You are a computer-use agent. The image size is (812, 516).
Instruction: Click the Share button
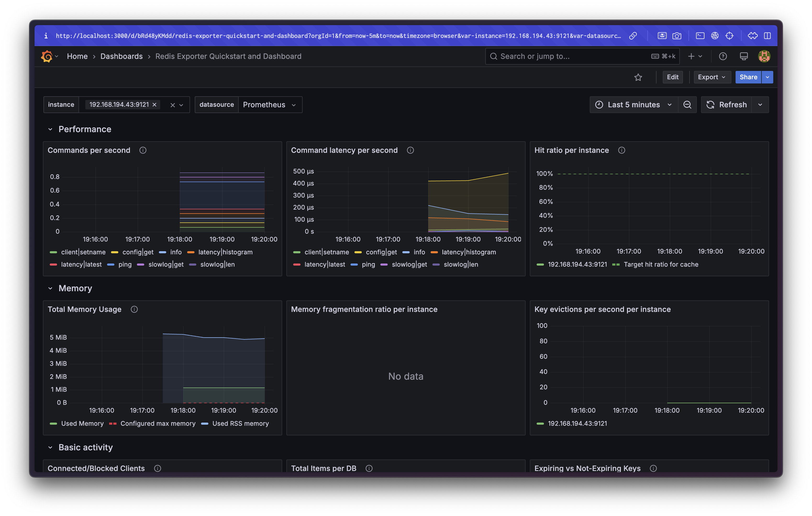tap(748, 77)
